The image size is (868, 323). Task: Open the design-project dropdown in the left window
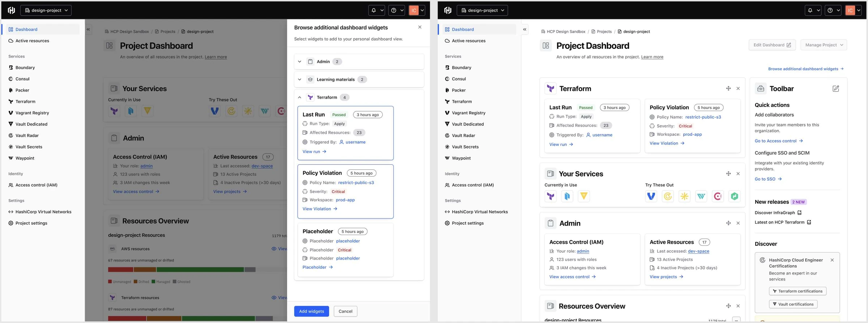[46, 10]
